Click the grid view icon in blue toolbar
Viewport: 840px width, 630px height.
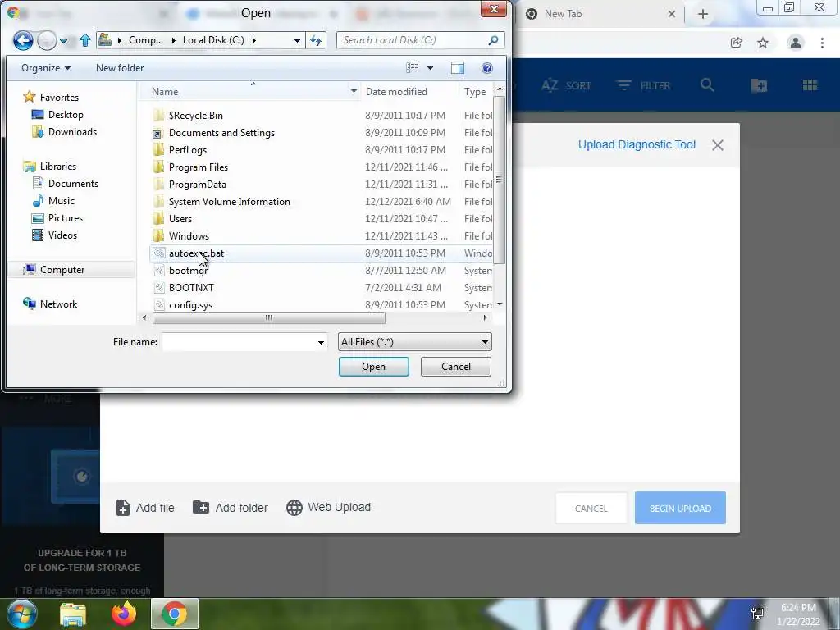coord(810,85)
